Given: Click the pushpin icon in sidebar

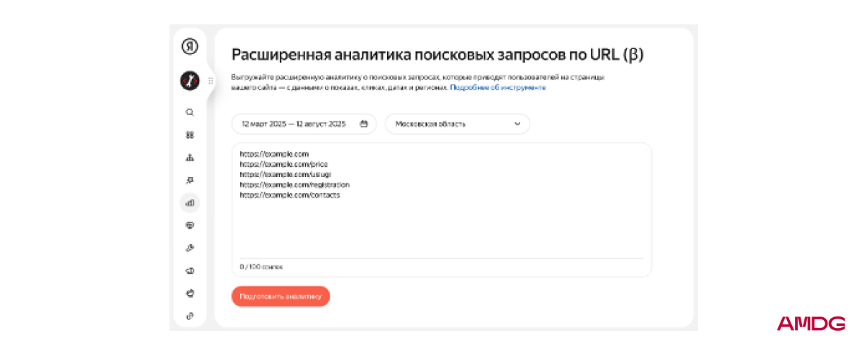Looking at the screenshot, I should (x=190, y=181).
